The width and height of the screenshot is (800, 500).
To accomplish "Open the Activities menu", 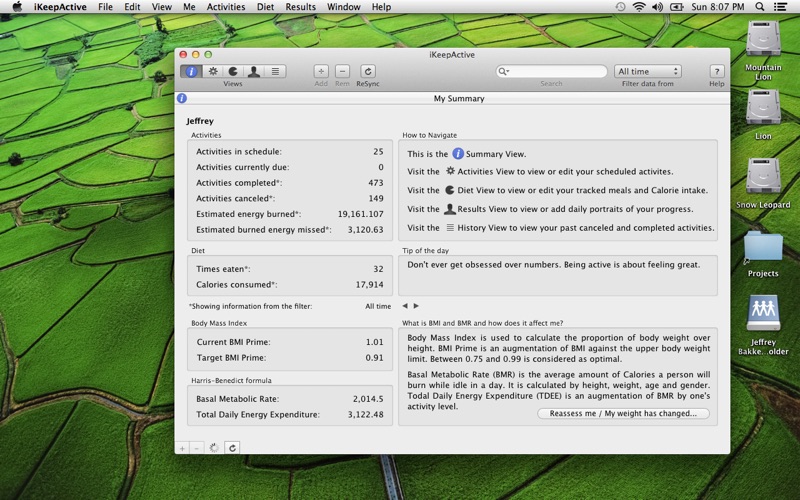I will (x=225, y=7).
